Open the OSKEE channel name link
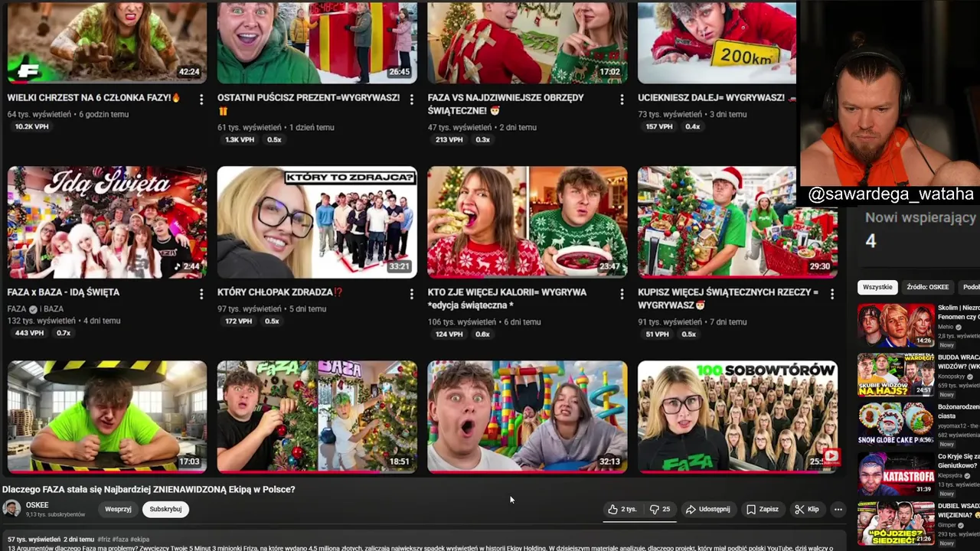This screenshot has width=980, height=551. [x=37, y=505]
